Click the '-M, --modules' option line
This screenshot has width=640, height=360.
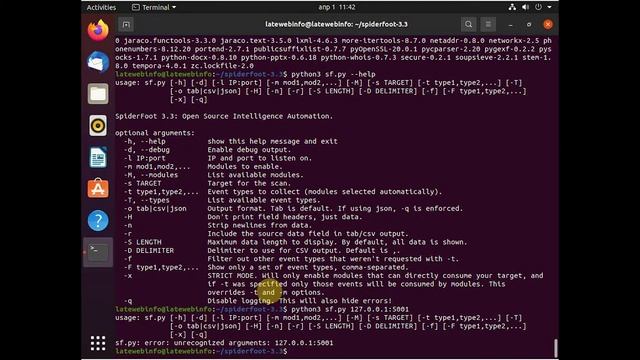pos(213,175)
